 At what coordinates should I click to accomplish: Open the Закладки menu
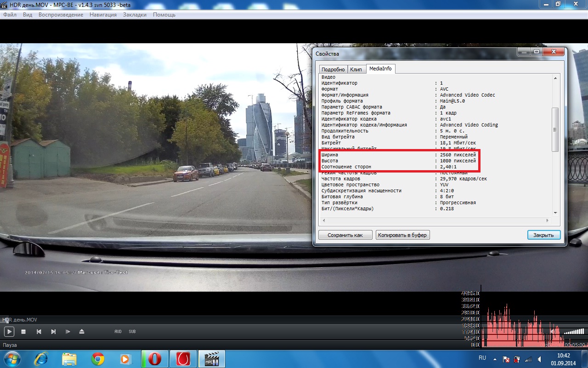135,15
